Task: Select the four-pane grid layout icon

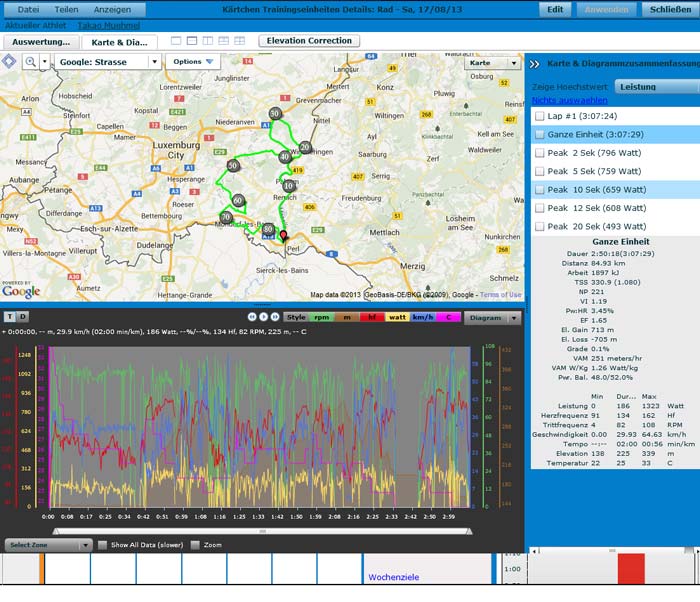Action: [x=240, y=41]
